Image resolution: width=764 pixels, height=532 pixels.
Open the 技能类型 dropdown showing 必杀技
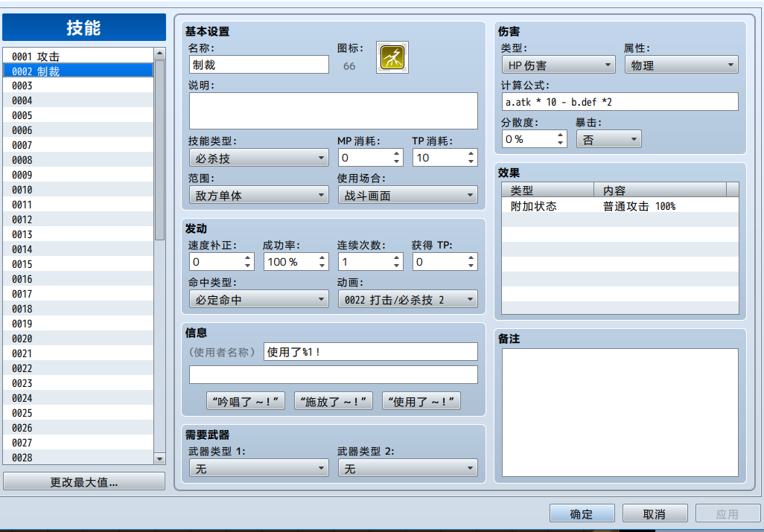(x=258, y=158)
